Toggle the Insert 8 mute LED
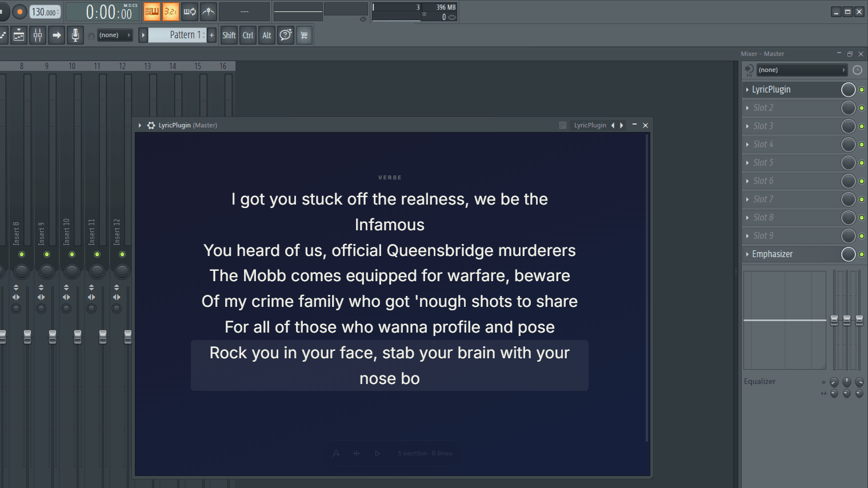 coord(22,254)
